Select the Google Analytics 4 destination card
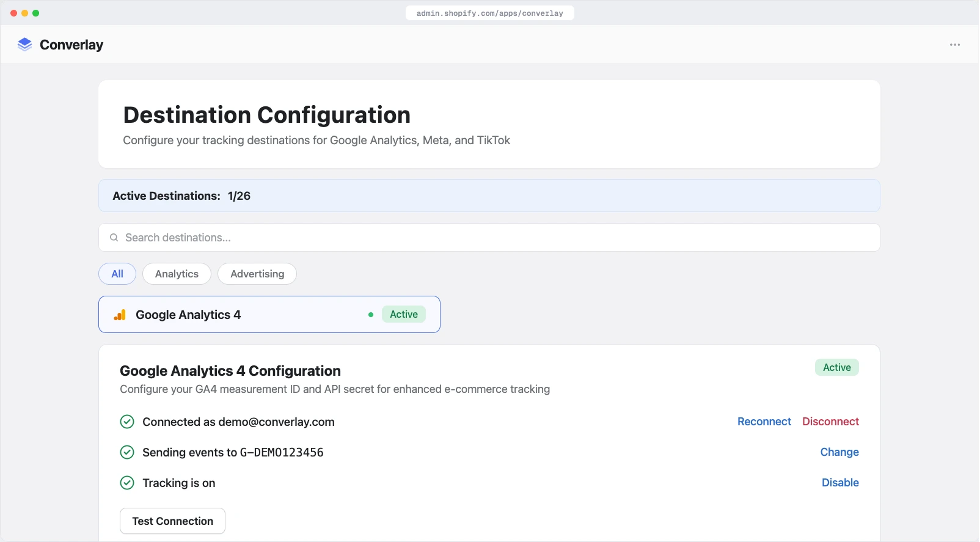 (x=269, y=315)
